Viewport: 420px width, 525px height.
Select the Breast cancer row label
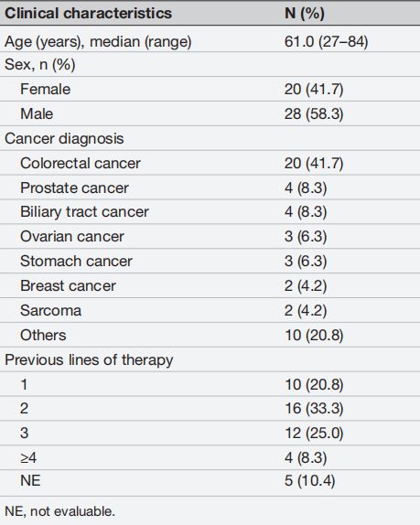(x=68, y=286)
